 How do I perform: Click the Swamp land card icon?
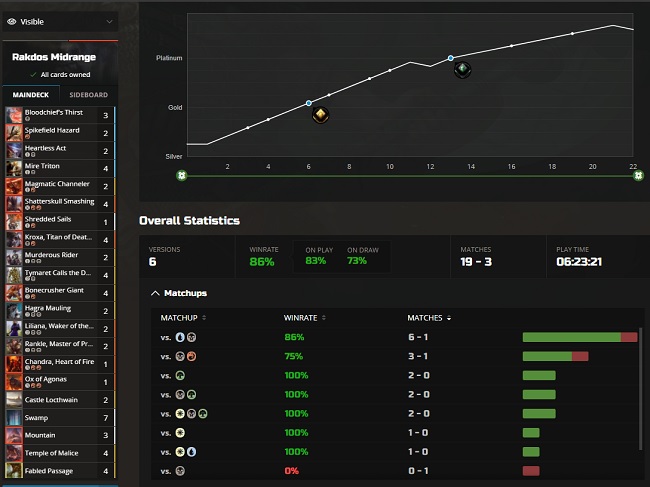(14, 418)
